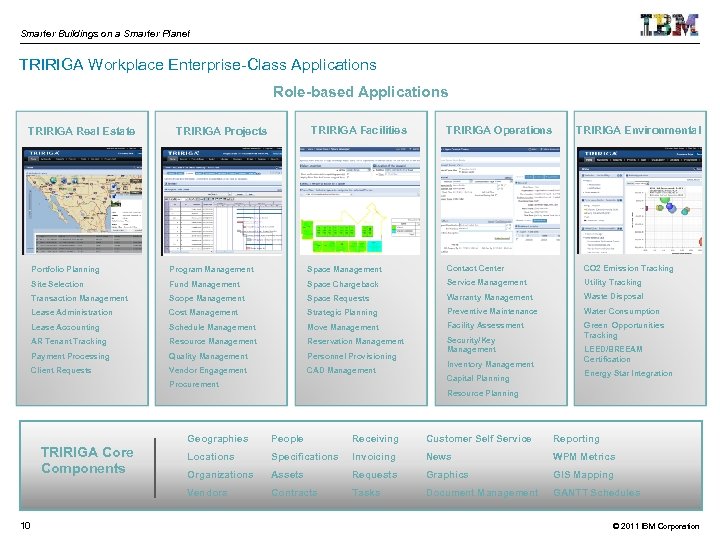This screenshot has height=540, width=720.
Task: Select 'Site Selection' item
Action: click(x=57, y=284)
